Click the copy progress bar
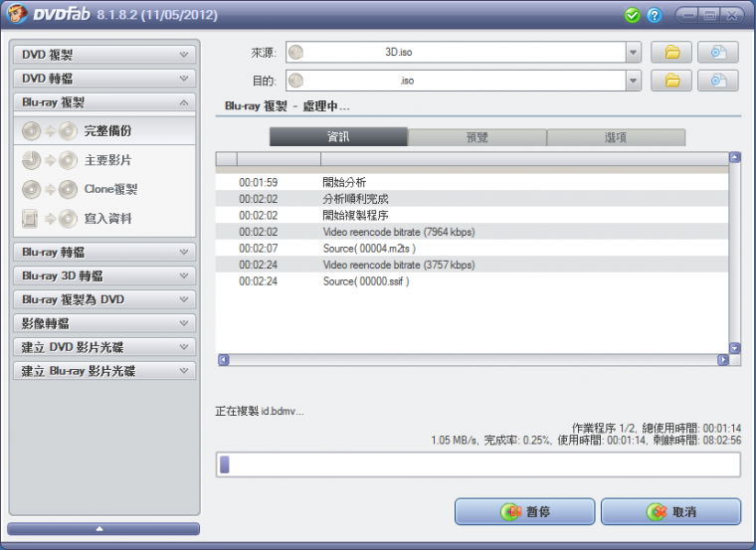 pyautogui.click(x=478, y=464)
